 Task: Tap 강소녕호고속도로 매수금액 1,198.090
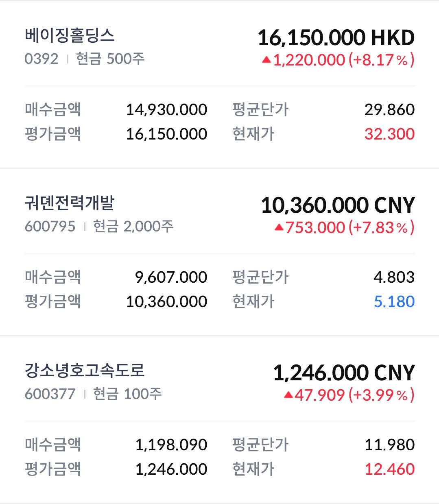click(x=171, y=445)
